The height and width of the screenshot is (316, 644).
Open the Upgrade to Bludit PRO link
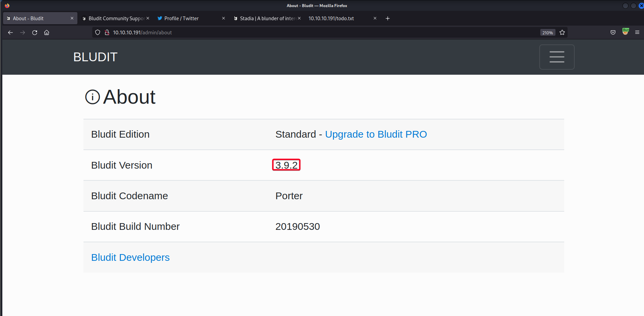coord(376,134)
